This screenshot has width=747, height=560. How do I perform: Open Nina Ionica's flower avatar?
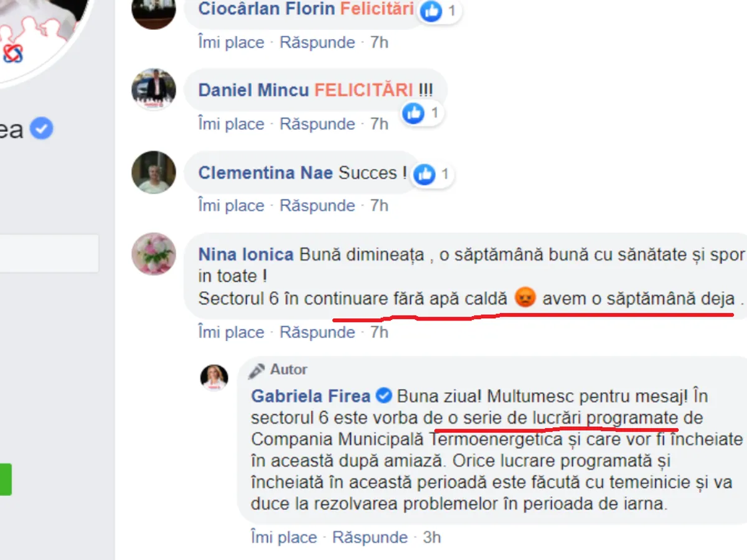154,254
